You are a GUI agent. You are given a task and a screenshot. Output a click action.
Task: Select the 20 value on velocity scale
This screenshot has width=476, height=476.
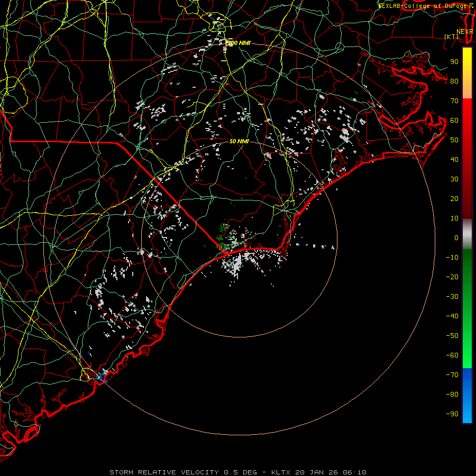point(454,199)
